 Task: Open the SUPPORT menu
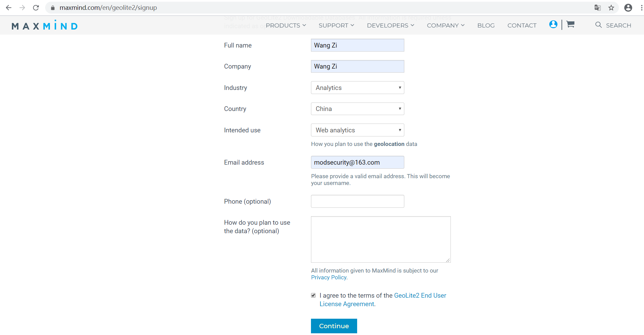click(336, 25)
